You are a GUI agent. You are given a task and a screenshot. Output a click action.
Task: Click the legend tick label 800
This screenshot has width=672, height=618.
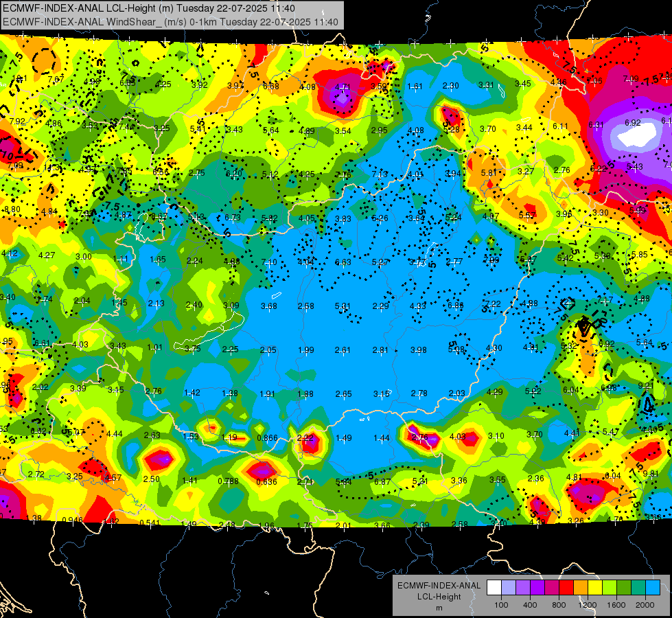click(x=559, y=605)
